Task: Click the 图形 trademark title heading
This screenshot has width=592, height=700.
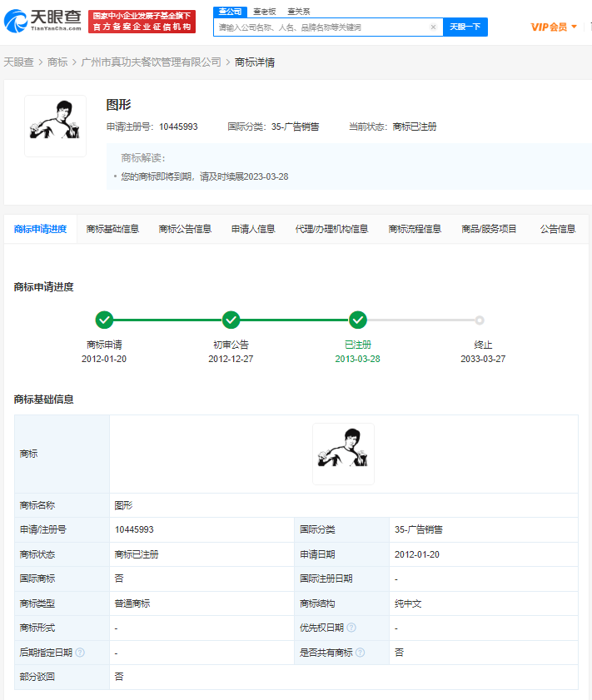Action: point(118,105)
